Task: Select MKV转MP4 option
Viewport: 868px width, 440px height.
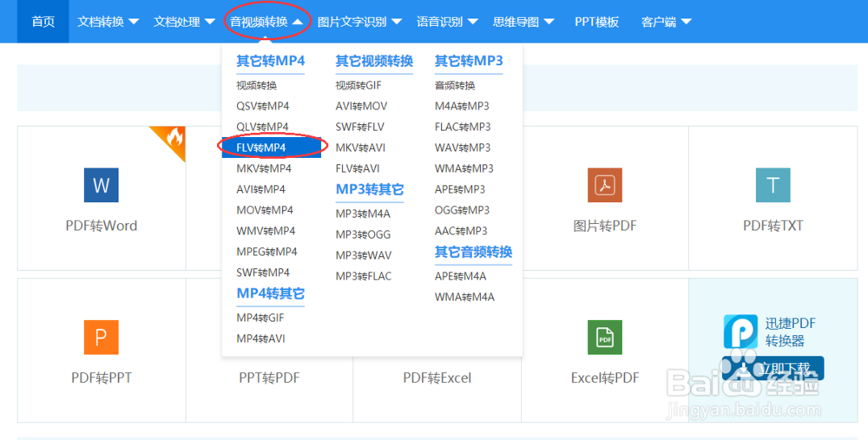Action: click(x=264, y=168)
